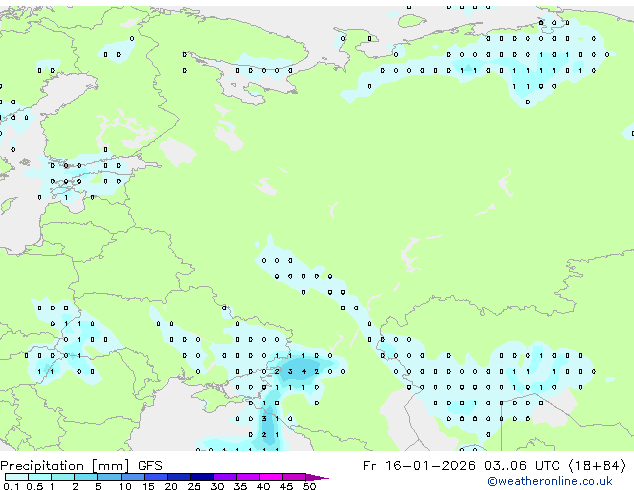Click the '0.5' legend scale label
Image resolution: width=634 pixels, height=490 pixels.
pos(35,486)
